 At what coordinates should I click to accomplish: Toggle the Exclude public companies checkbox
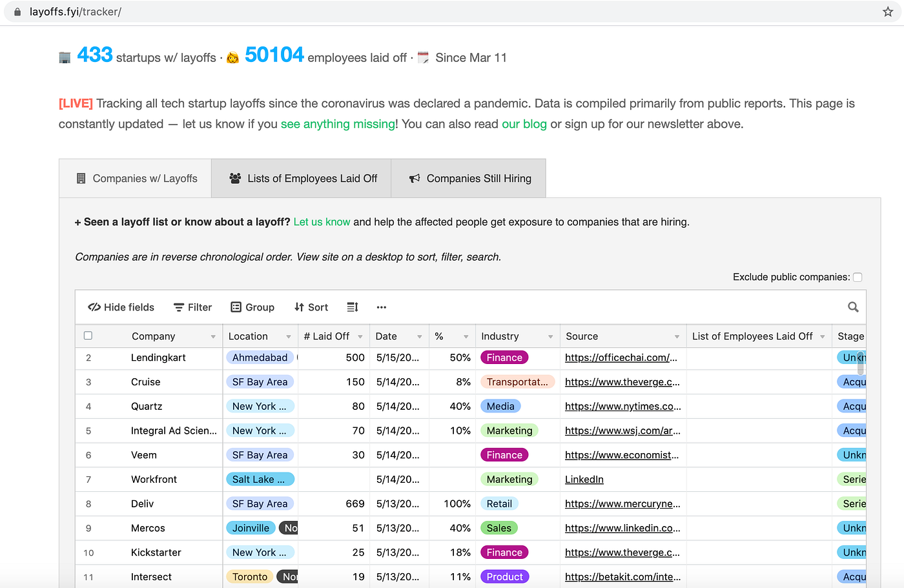858,277
